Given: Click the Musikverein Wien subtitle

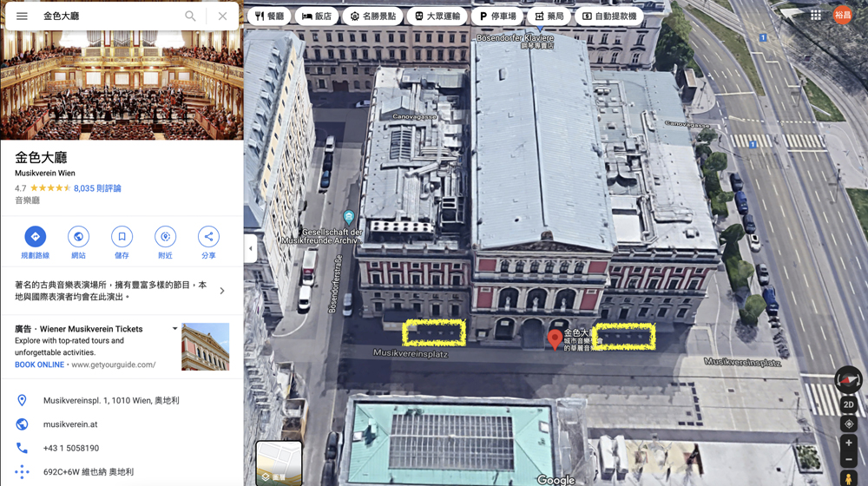Looking at the screenshot, I should click(x=45, y=173).
